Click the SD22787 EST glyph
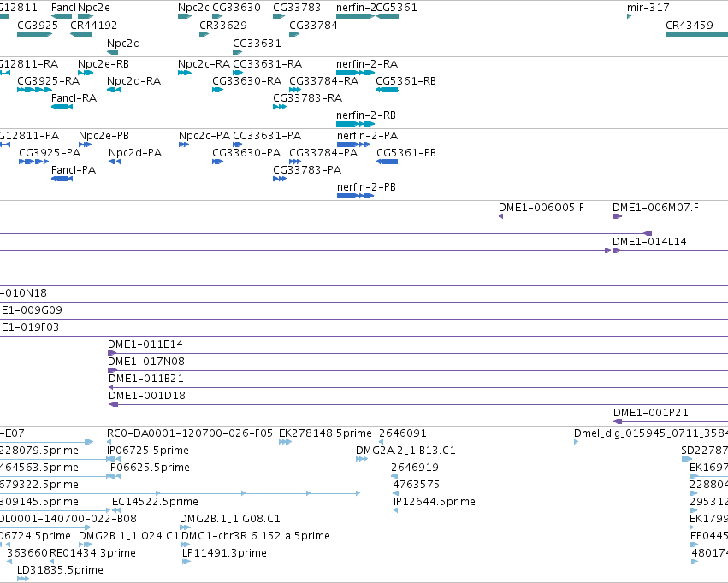 pyautogui.click(x=687, y=459)
